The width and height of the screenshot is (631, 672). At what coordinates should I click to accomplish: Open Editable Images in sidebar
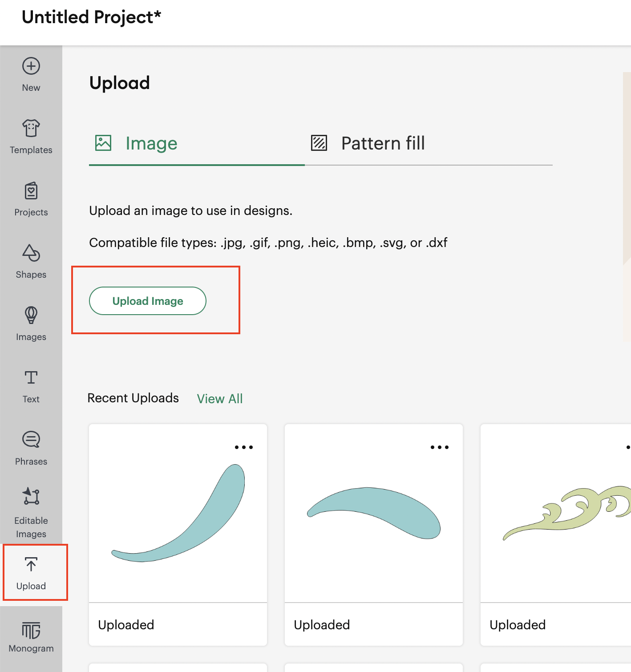click(31, 512)
